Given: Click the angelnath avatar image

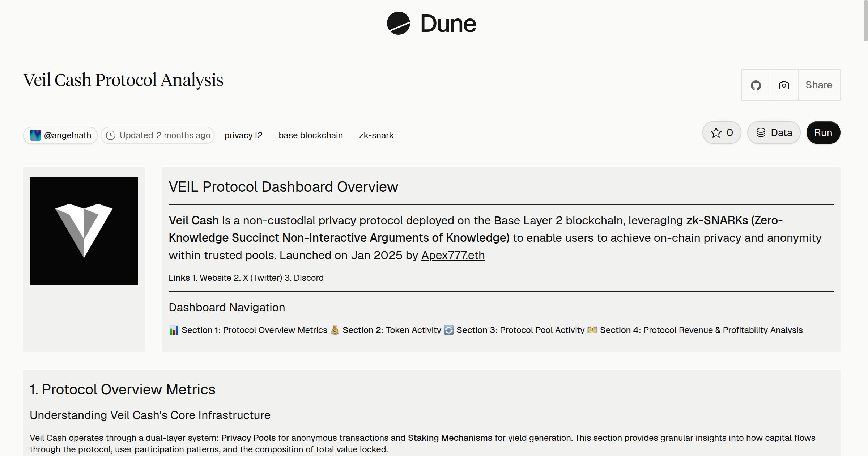Looking at the screenshot, I should pos(35,135).
